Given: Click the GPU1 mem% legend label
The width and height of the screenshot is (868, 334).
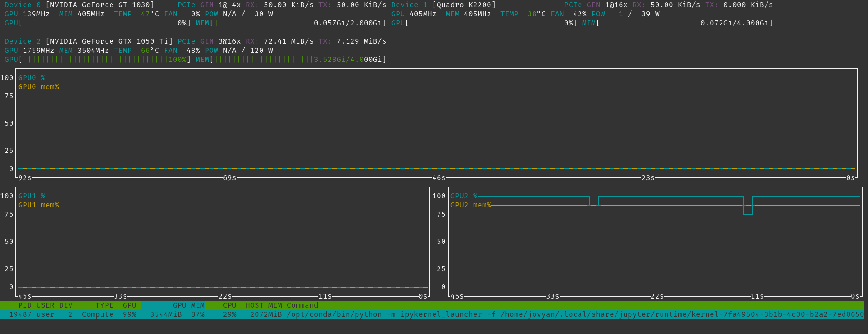Looking at the screenshot, I should click(39, 205).
